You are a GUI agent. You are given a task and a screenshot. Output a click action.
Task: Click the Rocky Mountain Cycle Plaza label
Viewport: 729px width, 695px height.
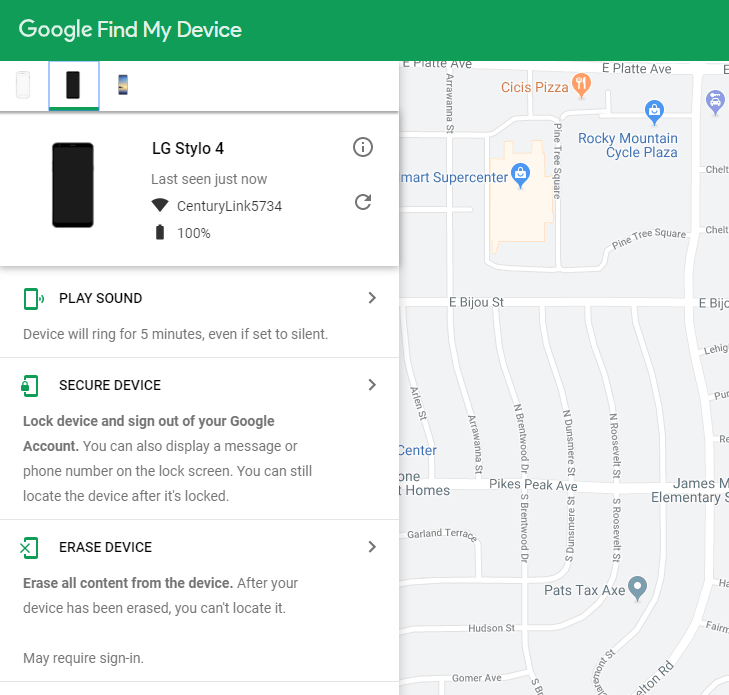[628, 145]
